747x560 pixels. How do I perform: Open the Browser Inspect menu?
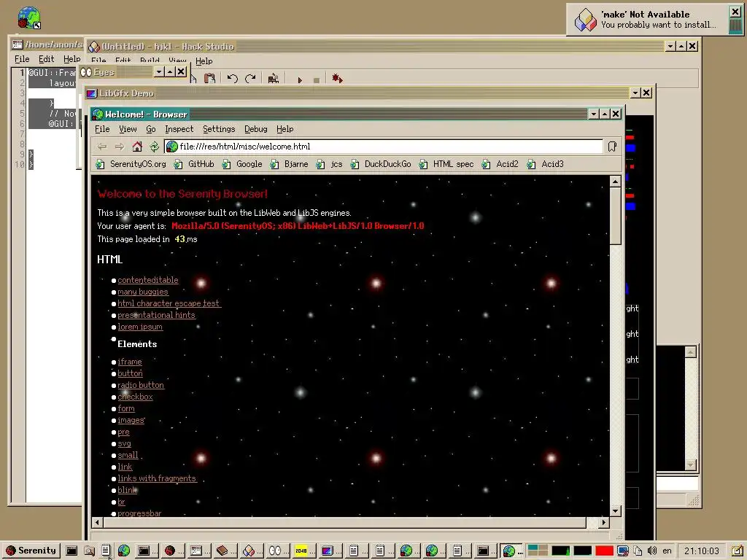point(179,129)
